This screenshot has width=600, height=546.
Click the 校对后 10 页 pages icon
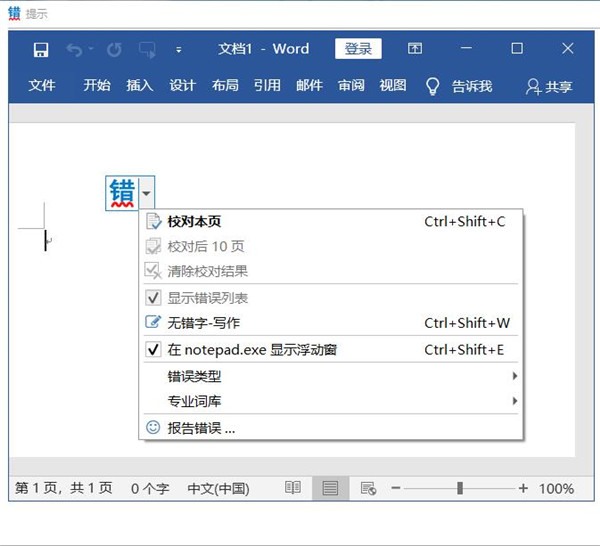[x=153, y=246]
